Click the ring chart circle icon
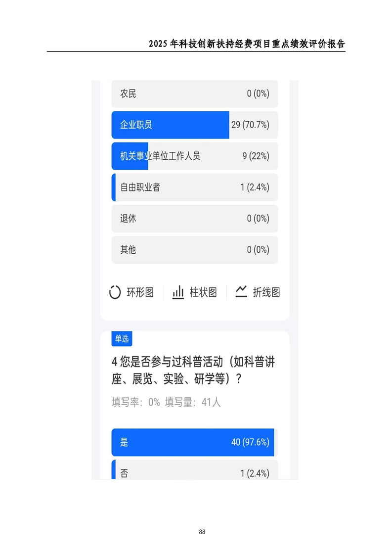 click(115, 292)
